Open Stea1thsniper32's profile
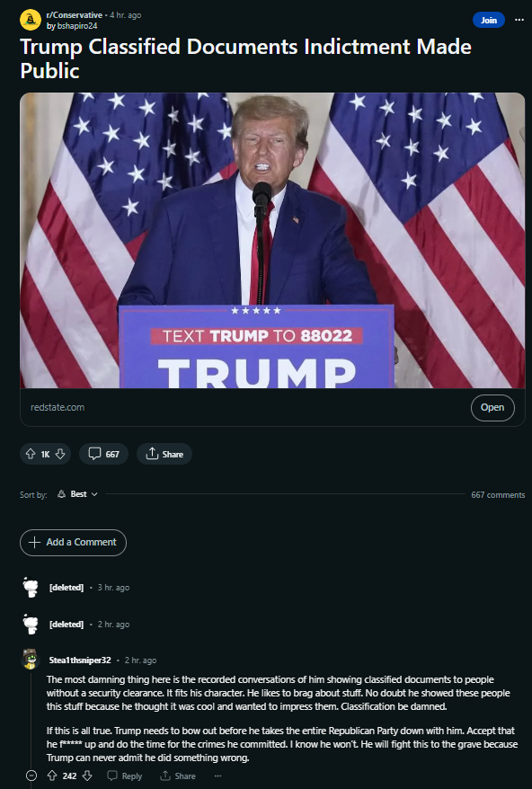The width and height of the screenshot is (532, 789). [x=79, y=660]
